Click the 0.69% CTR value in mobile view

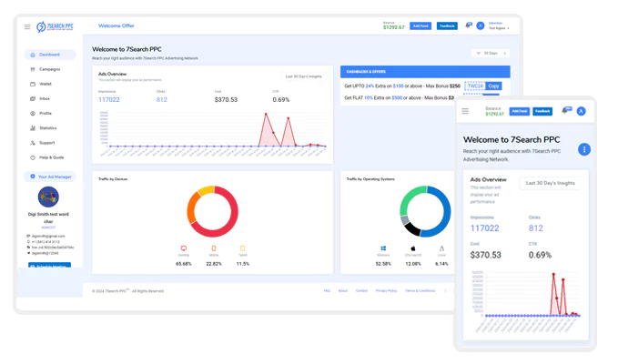pos(540,256)
